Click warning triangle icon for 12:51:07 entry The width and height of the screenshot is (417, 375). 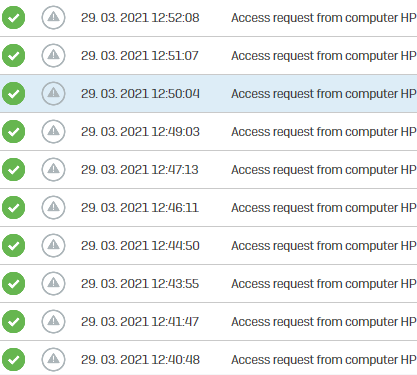coord(53,56)
